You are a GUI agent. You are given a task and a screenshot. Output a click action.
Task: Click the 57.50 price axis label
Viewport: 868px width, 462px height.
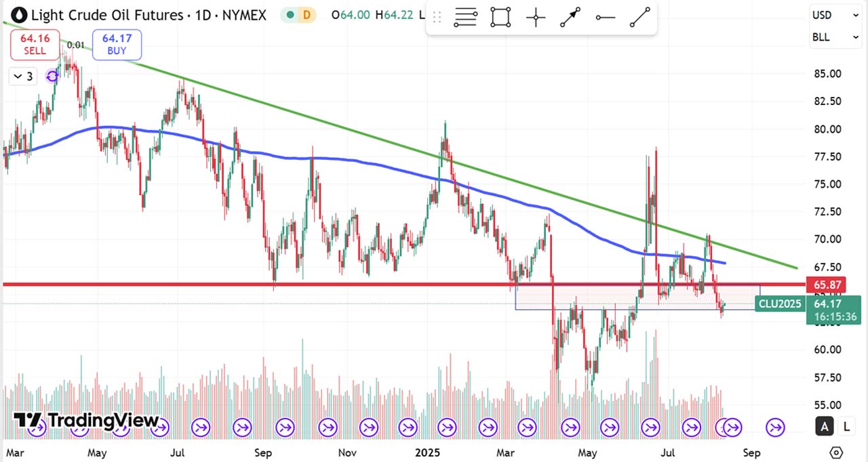tap(828, 377)
